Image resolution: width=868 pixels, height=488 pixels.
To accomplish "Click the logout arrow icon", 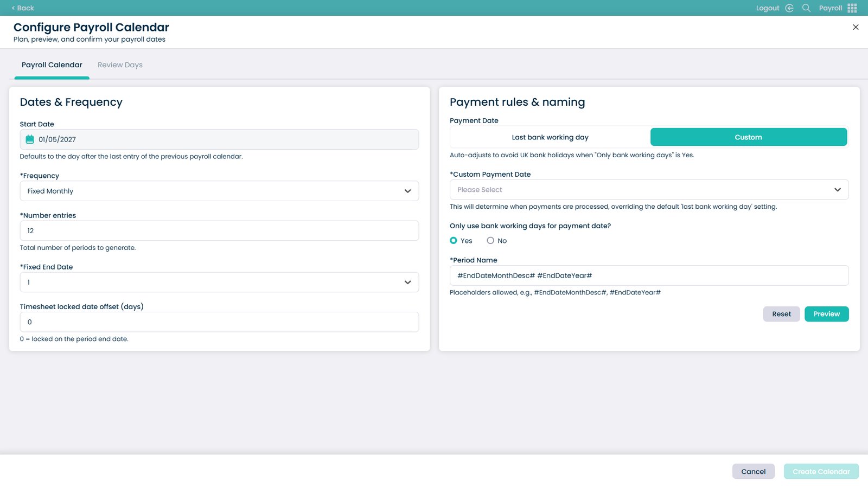I will click(x=789, y=8).
